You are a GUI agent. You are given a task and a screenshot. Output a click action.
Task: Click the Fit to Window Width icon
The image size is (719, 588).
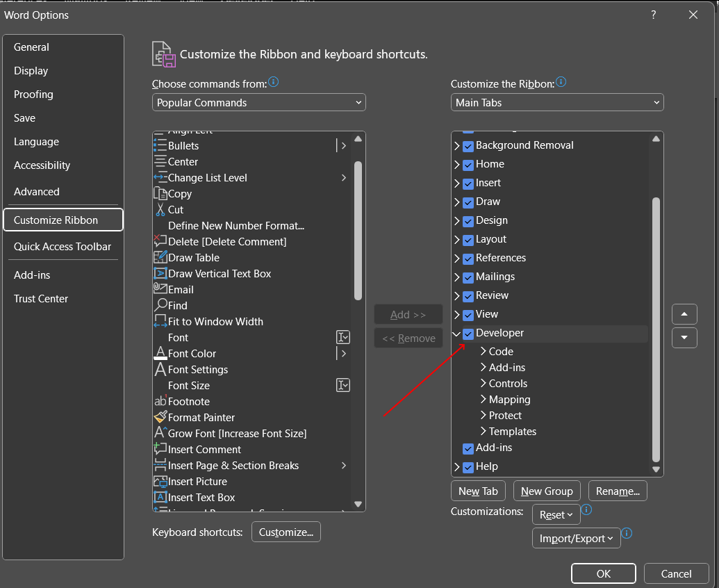coord(160,321)
